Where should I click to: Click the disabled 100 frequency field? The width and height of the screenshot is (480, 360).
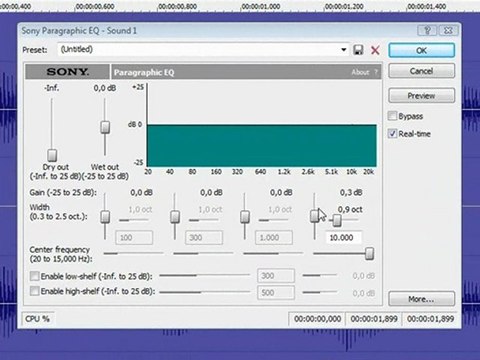coord(134,238)
